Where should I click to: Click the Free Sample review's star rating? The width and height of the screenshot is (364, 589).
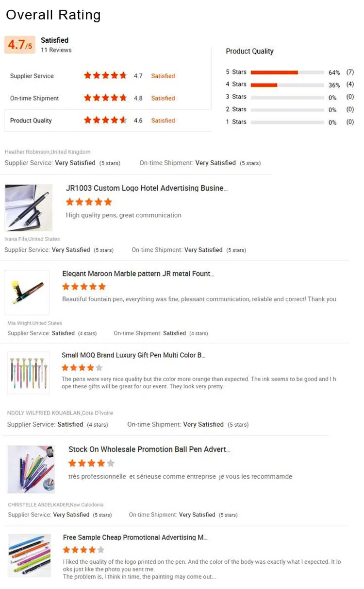[x=83, y=550]
